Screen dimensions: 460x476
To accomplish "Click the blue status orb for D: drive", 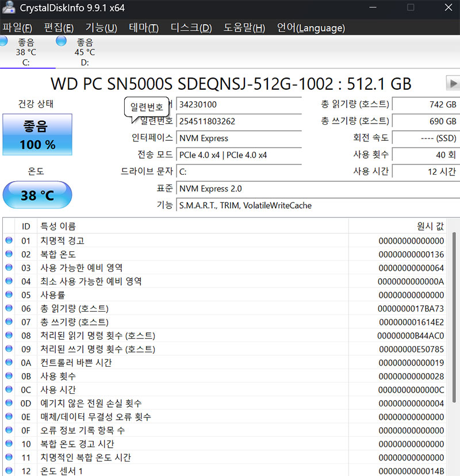I will tap(61, 41).
